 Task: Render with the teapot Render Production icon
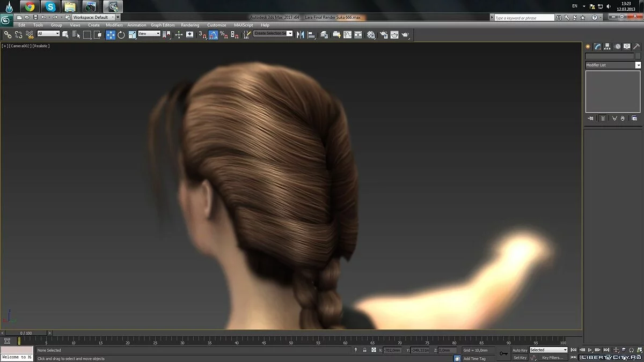click(x=406, y=34)
